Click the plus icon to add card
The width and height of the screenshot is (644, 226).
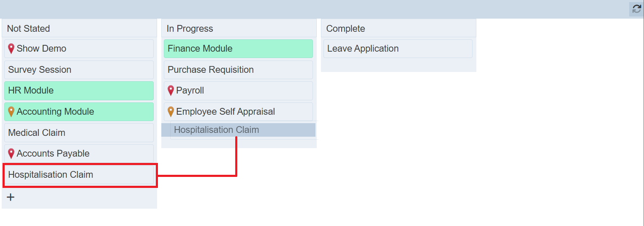pyautogui.click(x=11, y=197)
